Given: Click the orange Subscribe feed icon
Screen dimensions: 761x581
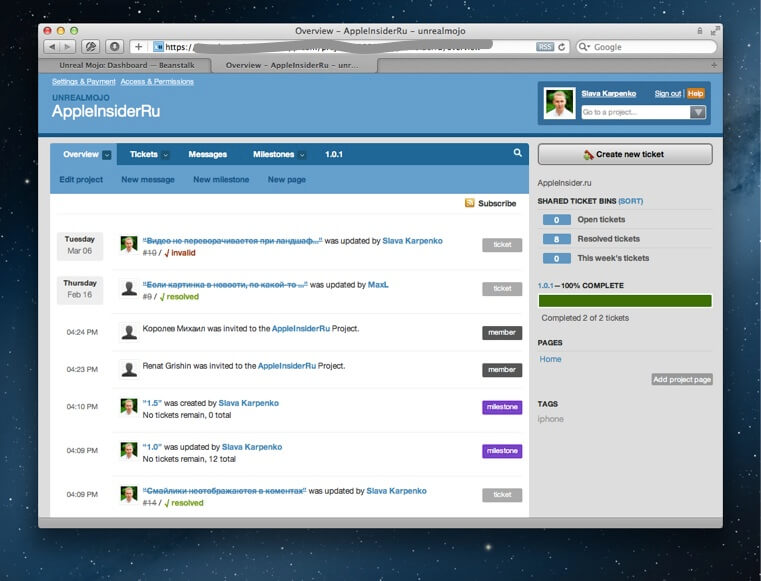Looking at the screenshot, I should [x=469, y=203].
